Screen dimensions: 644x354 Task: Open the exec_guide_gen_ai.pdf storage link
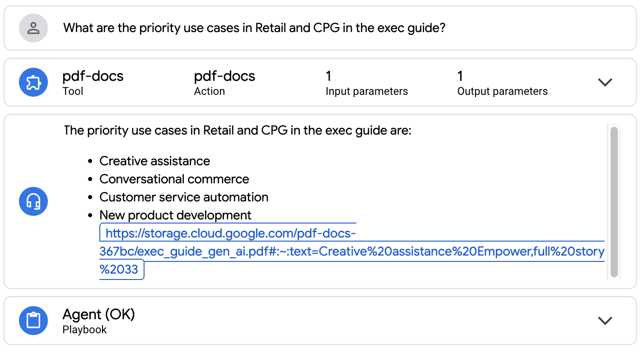click(351, 252)
